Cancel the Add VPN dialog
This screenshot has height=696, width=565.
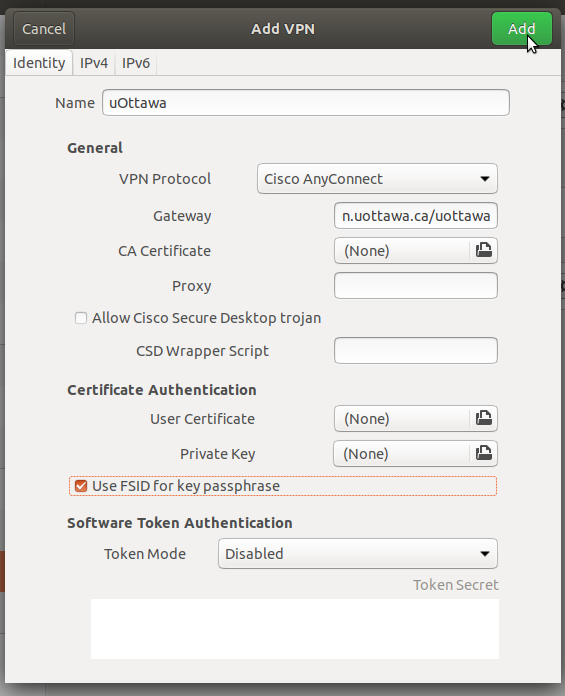[x=44, y=29]
